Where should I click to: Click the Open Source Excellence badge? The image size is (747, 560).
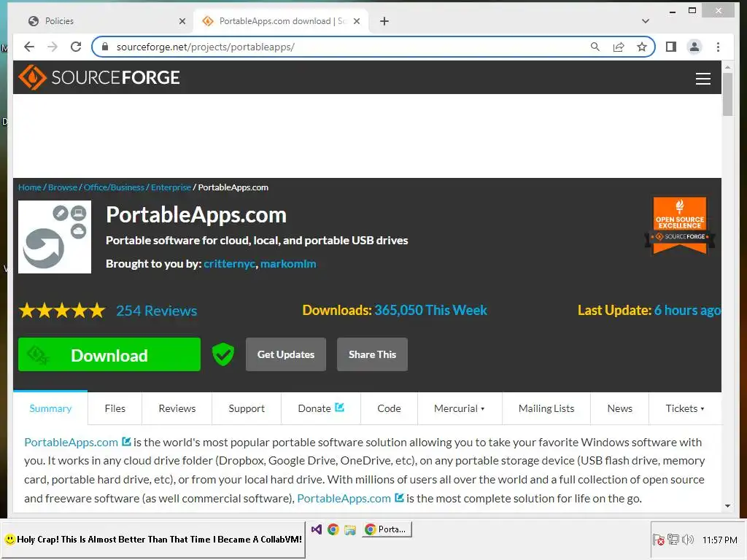click(x=680, y=225)
